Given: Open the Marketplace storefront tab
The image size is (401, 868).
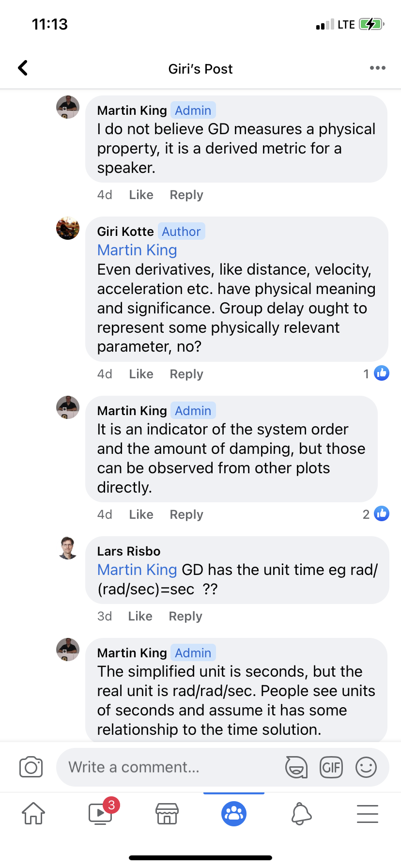Looking at the screenshot, I should point(167,813).
